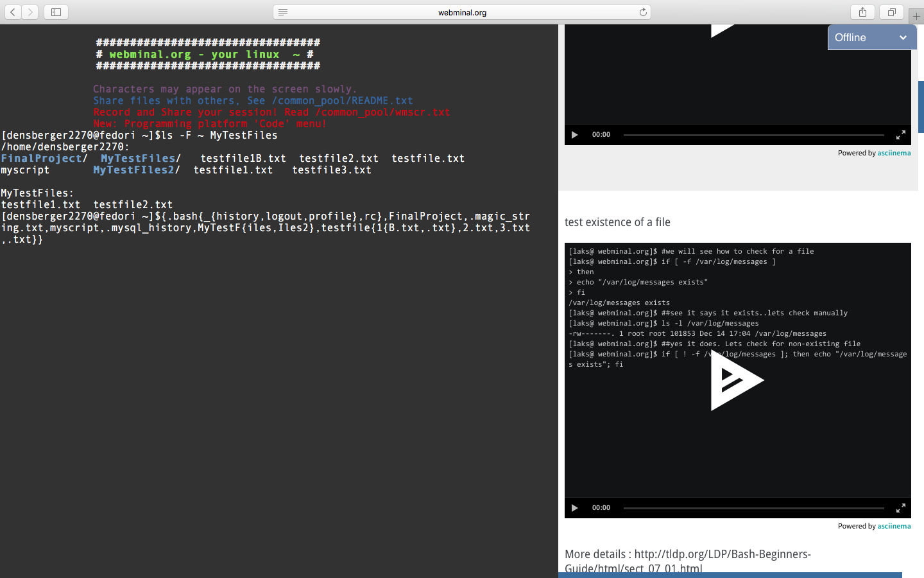Click the Reader view icon in address bar

click(283, 12)
